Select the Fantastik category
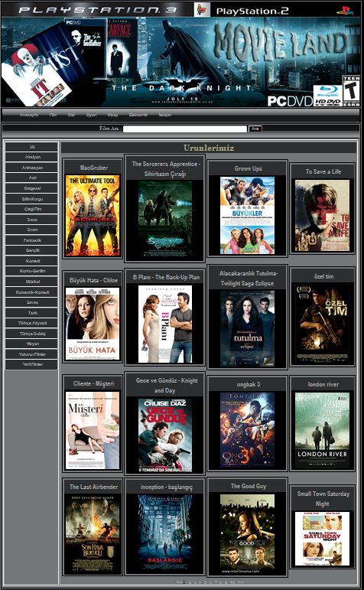364x590 pixels. pos(31,240)
